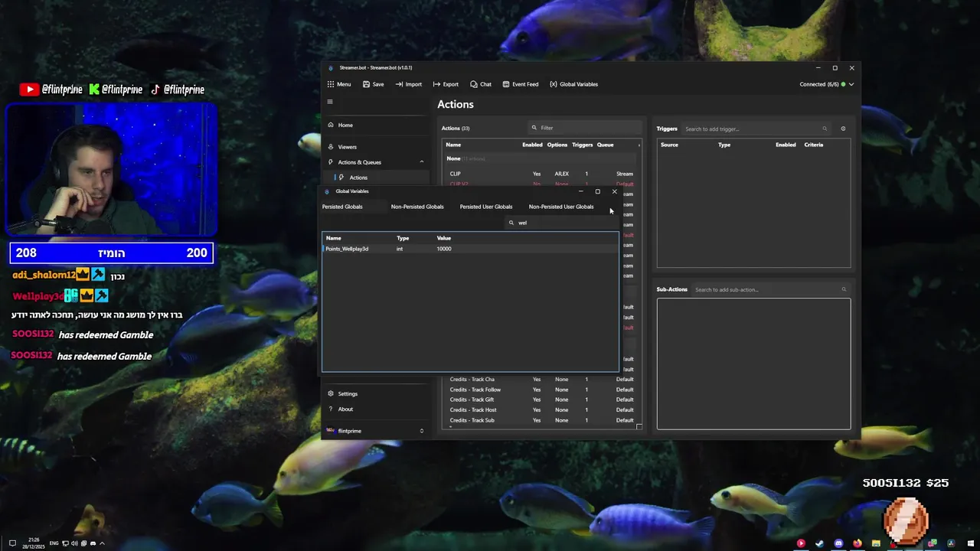Click the magnifier icon in the Sub-Actions search

click(x=844, y=289)
